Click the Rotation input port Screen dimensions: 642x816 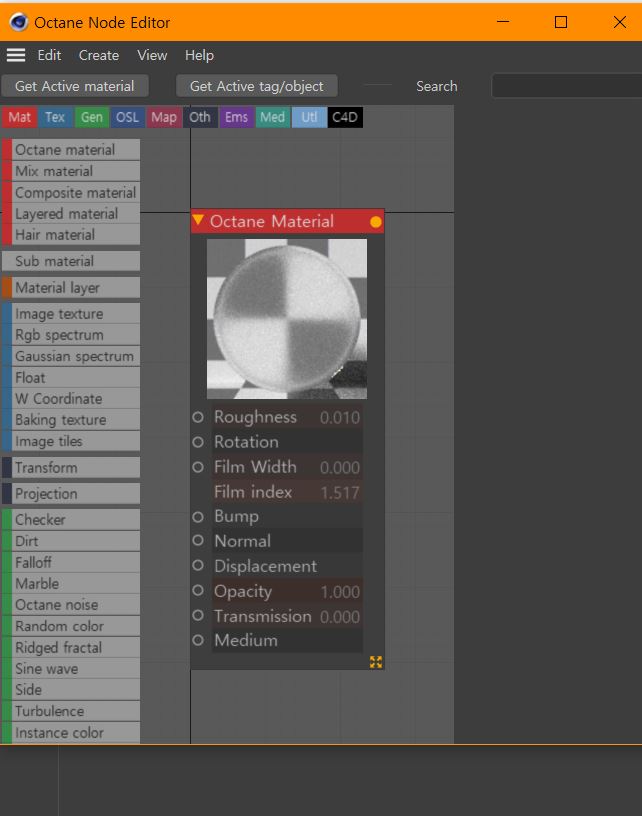pyautogui.click(x=198, y=442)
